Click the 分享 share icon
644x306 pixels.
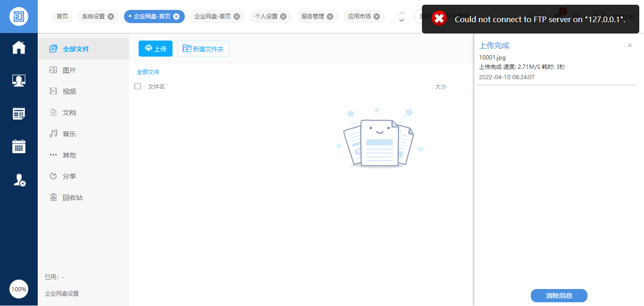pyautogui.click(x=53, y=176)
